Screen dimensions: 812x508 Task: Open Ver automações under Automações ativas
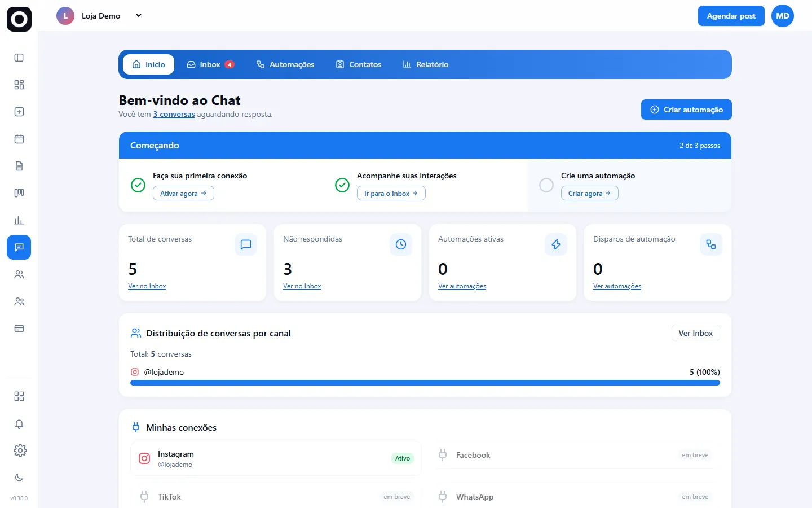point(462,286)
